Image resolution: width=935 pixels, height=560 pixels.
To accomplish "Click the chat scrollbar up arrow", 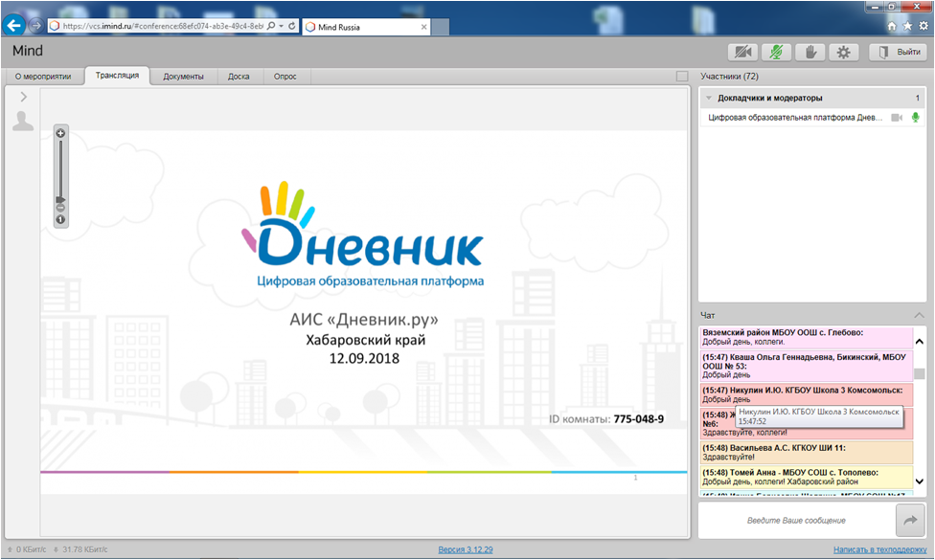I will point(920,342).
